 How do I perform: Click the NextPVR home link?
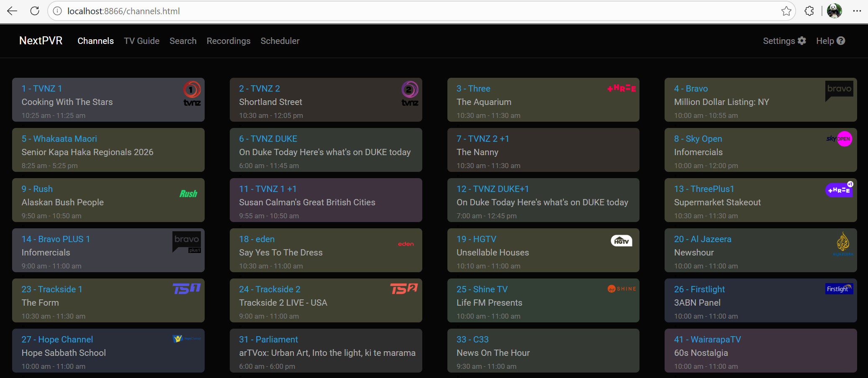[x=41, y=41]
